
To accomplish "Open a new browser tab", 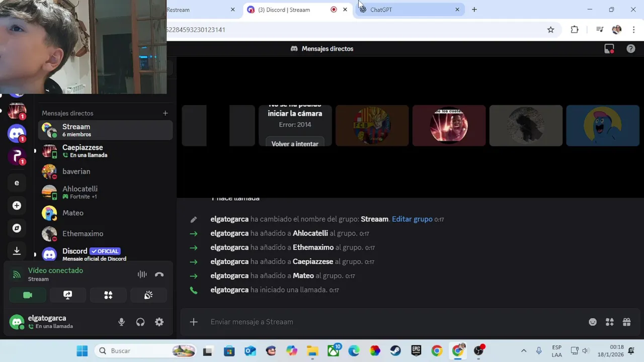I will (x=474, y=10).
